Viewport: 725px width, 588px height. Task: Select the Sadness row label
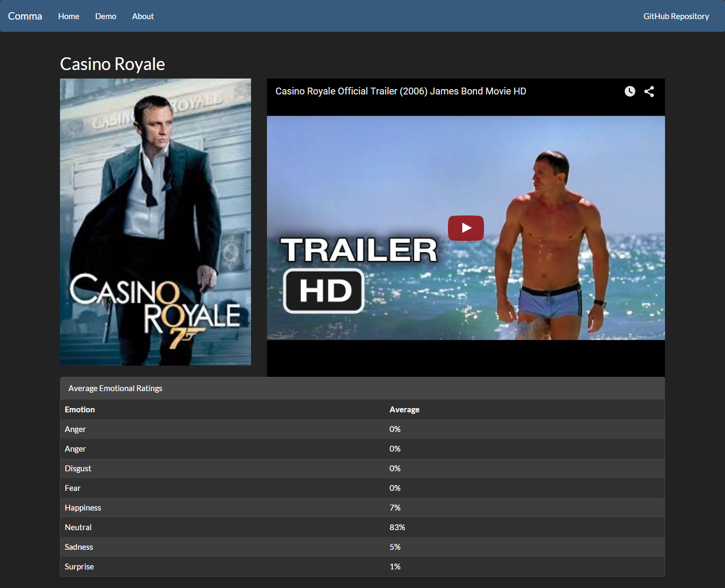[x=79, y=547]
